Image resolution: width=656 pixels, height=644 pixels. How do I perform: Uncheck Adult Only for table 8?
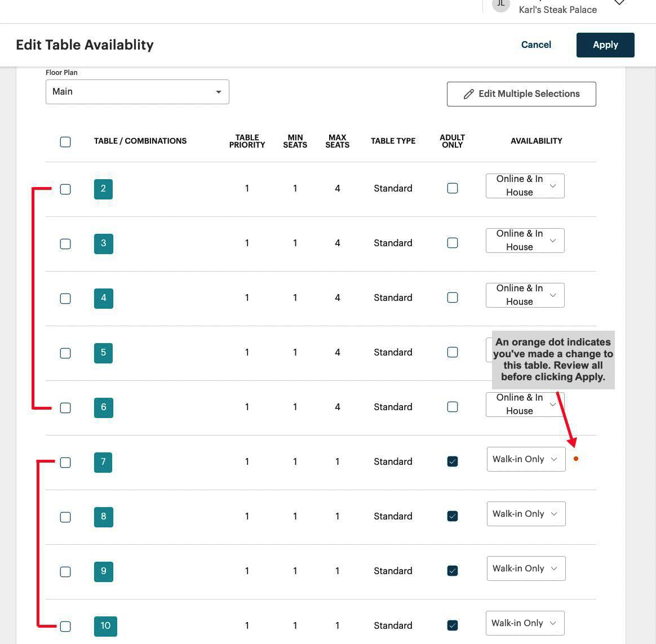point(452,516)
